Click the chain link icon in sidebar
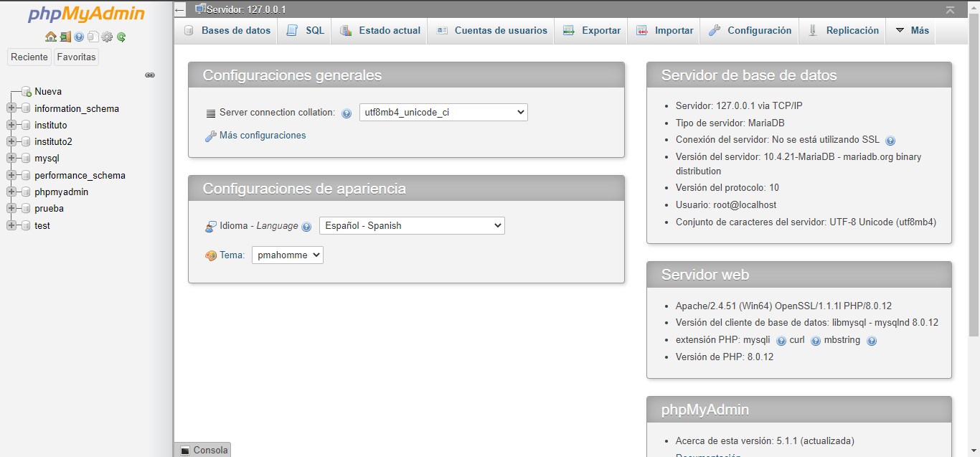980x457 pixels. (150, 75)
